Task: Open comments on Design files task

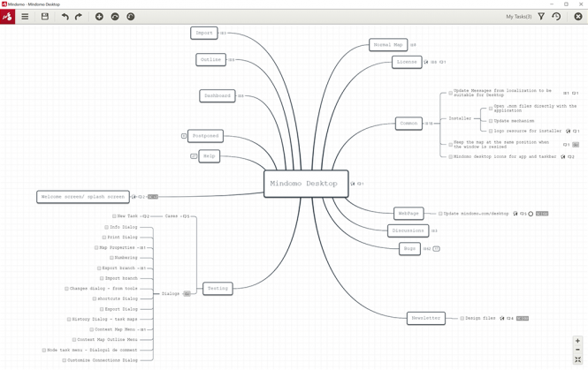Action: pos(510,318)
